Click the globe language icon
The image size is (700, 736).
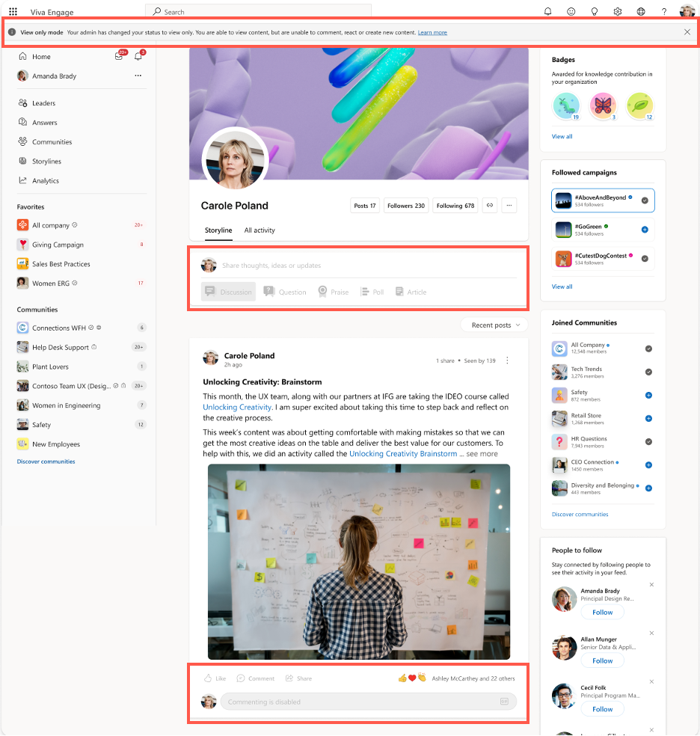pos(641,12)
